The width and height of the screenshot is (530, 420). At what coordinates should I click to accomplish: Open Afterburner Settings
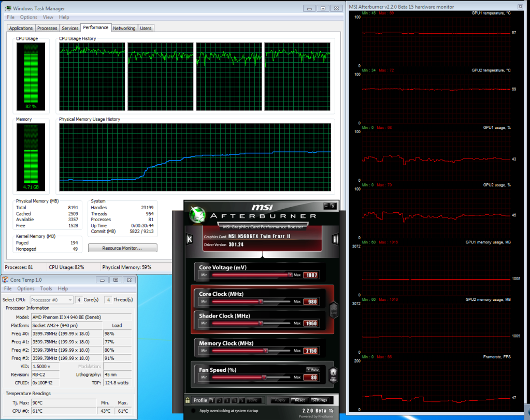(320, 400)
